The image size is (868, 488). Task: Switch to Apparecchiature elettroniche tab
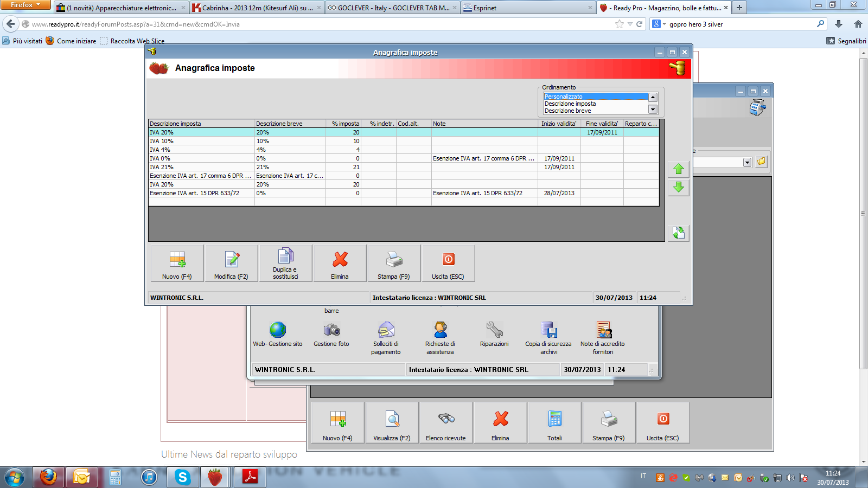[x=121, y=8]
